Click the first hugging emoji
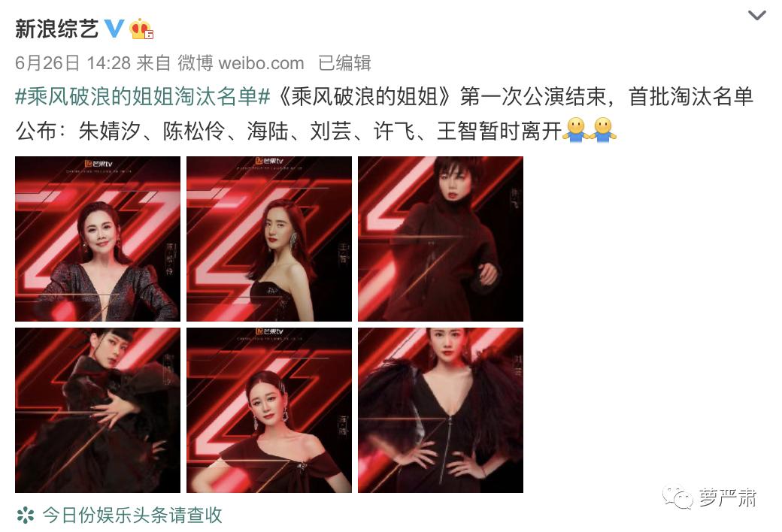782x532 pixels. (x=576, y=130)
